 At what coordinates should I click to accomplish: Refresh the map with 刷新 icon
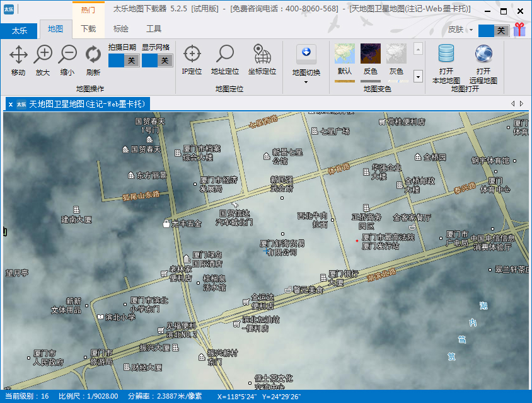[93, 60]
